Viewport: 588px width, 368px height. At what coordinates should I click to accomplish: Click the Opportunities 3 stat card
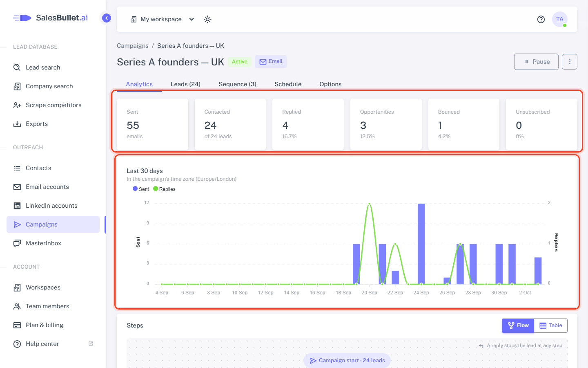pyautogui.click(x=386, y=124)
